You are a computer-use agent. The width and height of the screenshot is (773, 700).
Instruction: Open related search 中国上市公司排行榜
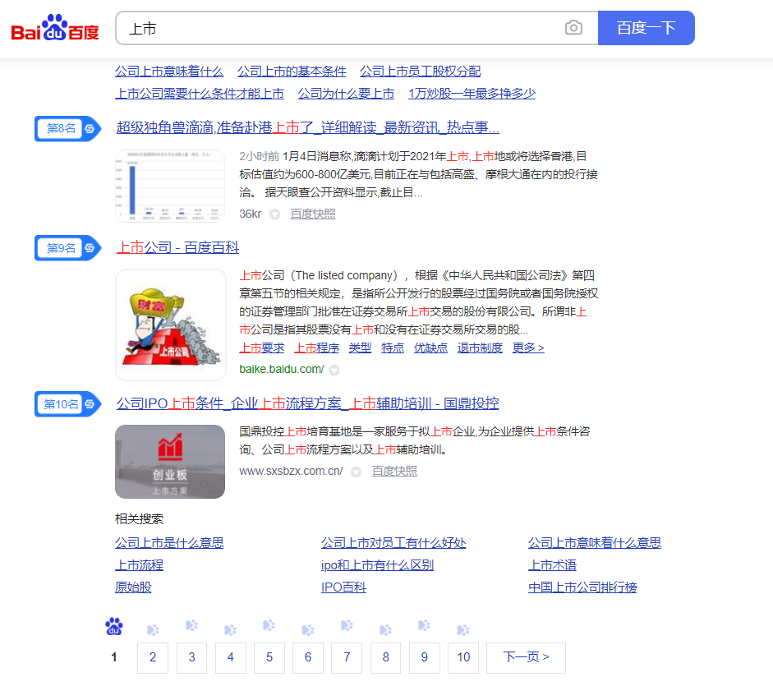pos(582,587)
